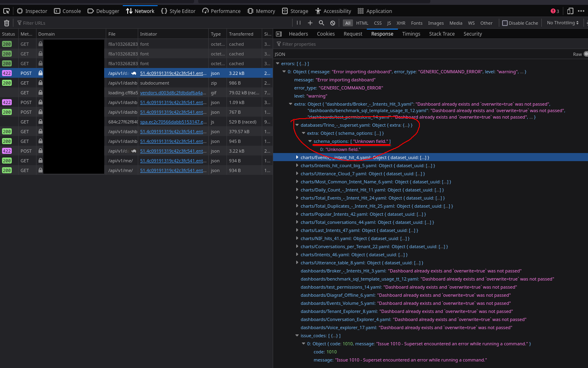The image size is (588, 368).
Task: Open the Inspector panel
Action: click(32, 11)
